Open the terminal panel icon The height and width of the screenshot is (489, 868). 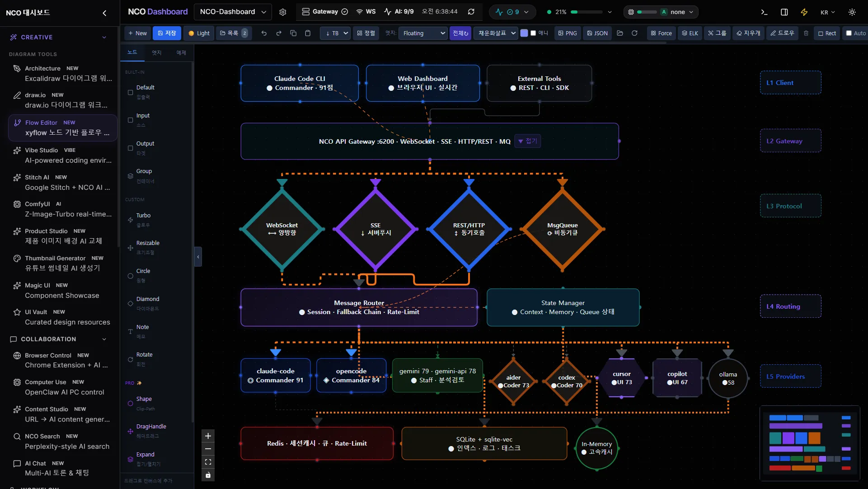pyautogui.click(x=764, y=12)
